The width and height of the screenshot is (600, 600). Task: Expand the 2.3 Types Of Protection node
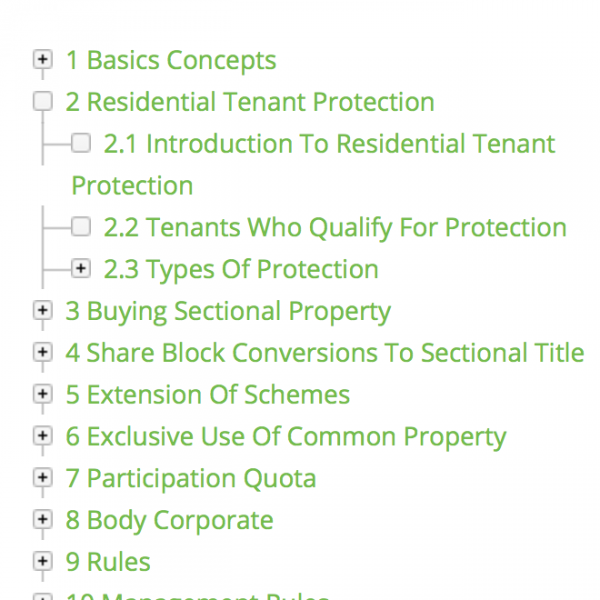point(81,269)
